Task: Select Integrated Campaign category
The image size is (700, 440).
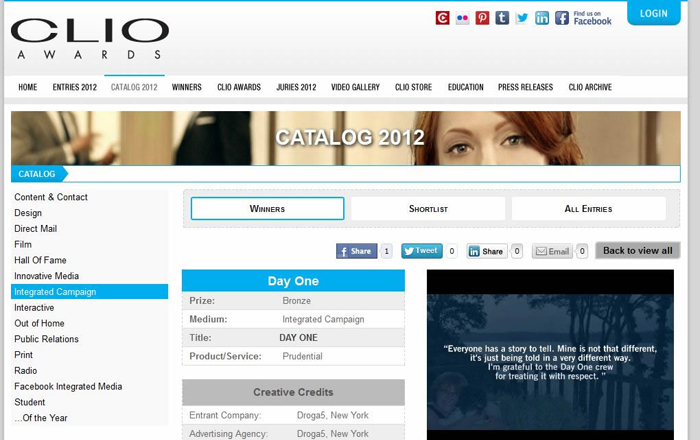Action: (x=89, y=291)
